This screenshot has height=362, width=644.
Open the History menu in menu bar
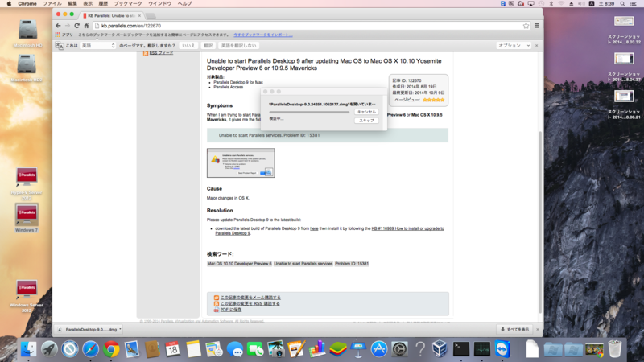click(x=103, y=4)
